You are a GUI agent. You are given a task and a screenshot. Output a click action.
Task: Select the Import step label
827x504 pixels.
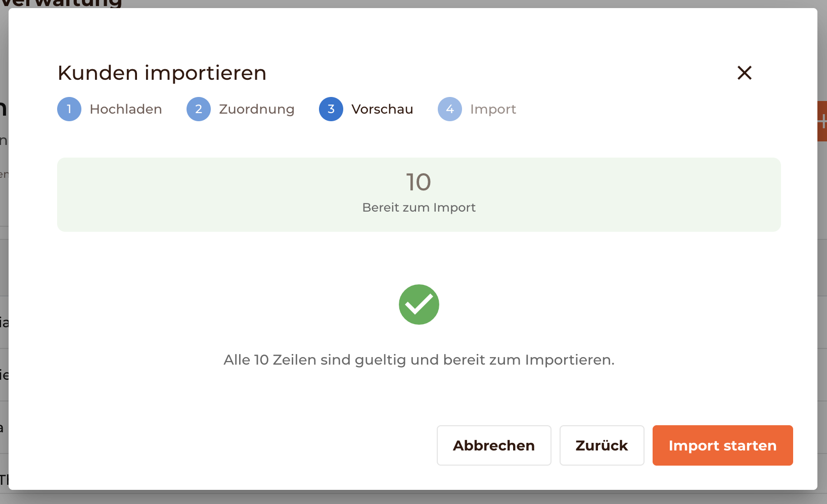(493, 110)
